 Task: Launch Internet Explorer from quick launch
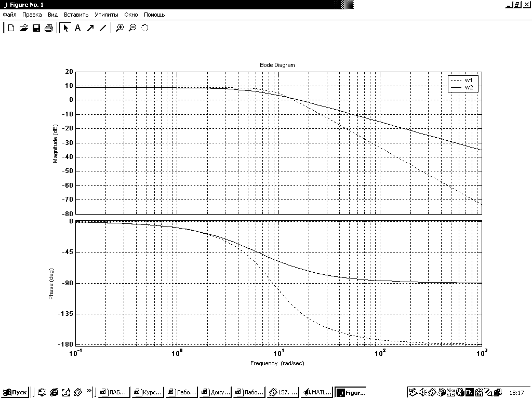pos(54,392)
